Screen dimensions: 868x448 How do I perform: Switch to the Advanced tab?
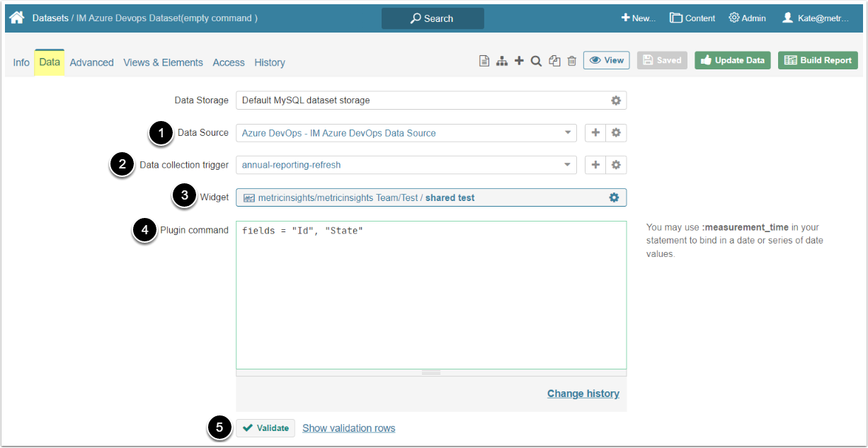(91, 62)
